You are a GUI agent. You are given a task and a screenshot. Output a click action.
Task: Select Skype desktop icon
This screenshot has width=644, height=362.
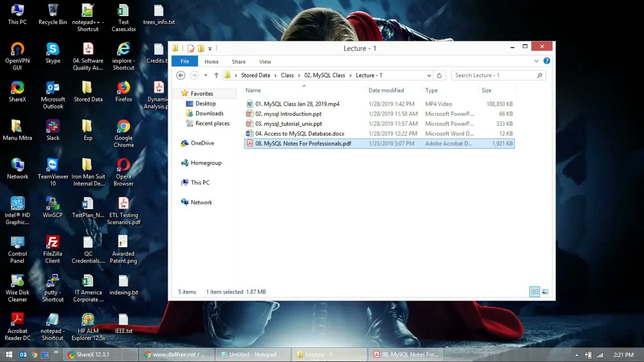(53, 53)
